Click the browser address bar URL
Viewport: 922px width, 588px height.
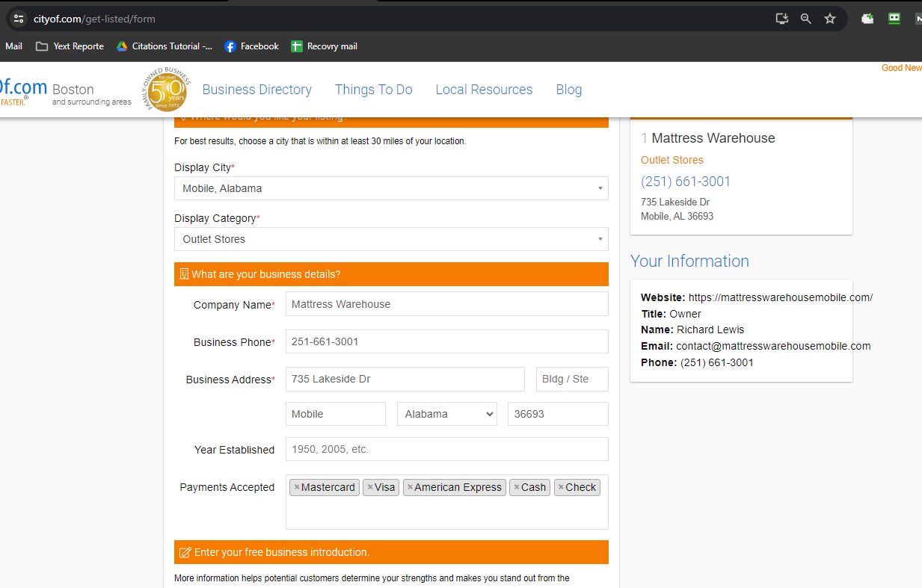[x=94, y=19]
